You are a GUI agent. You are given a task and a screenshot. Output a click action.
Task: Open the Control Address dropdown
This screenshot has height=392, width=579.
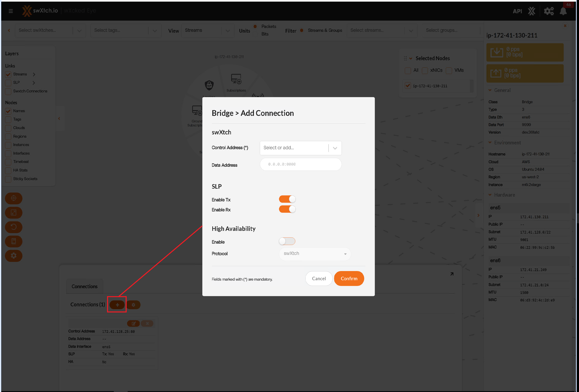click(335, 148)
